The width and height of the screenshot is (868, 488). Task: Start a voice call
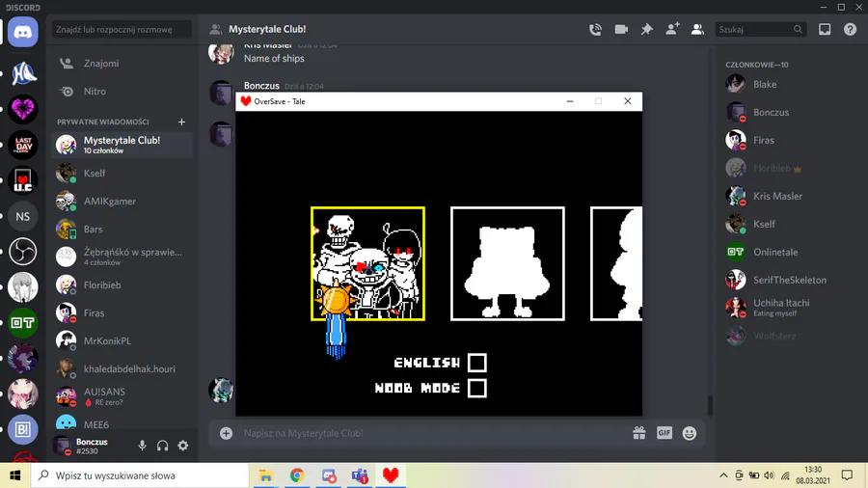tap(596, 29)
